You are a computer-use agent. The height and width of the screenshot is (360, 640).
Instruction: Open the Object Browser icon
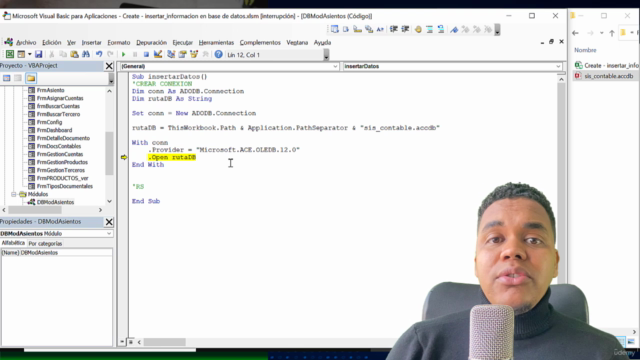point(194,54)
